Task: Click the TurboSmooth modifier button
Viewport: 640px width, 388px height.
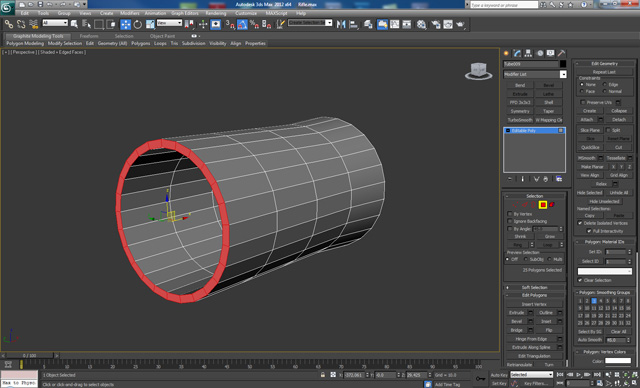Action: click(x=520, y=120)
